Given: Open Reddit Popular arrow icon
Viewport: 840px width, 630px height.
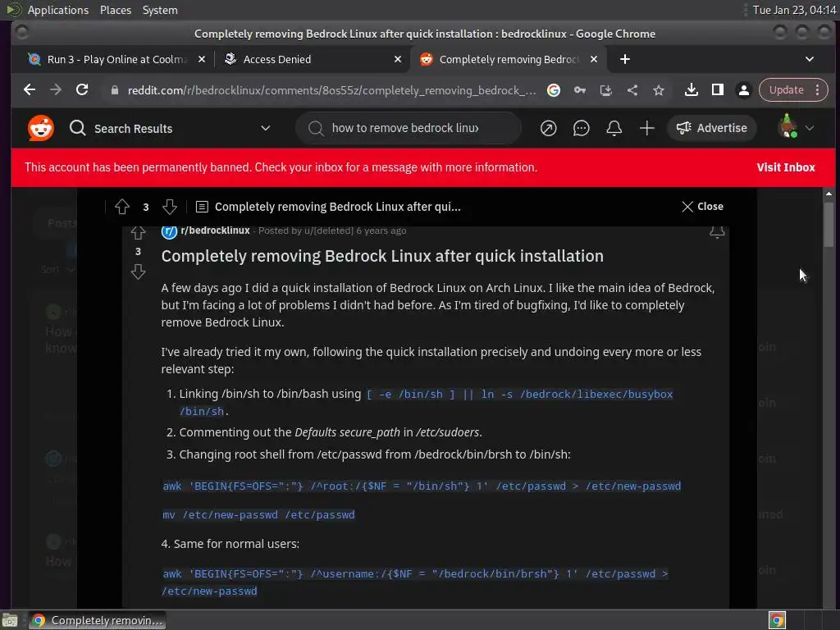Looking at the screenshot, I should (548, 128).
